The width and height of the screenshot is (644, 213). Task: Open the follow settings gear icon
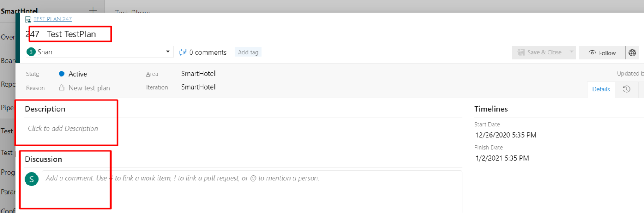click(632, 53)
